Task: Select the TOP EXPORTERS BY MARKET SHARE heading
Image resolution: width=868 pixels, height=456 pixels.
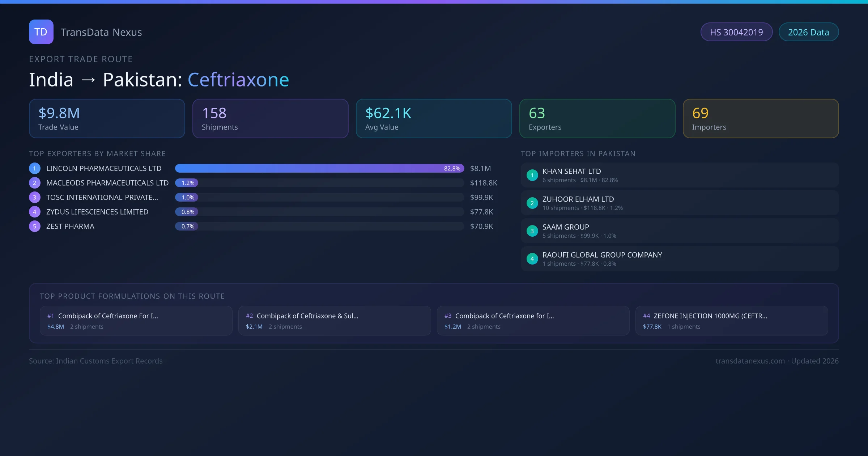Action: [x=97, y=153]
